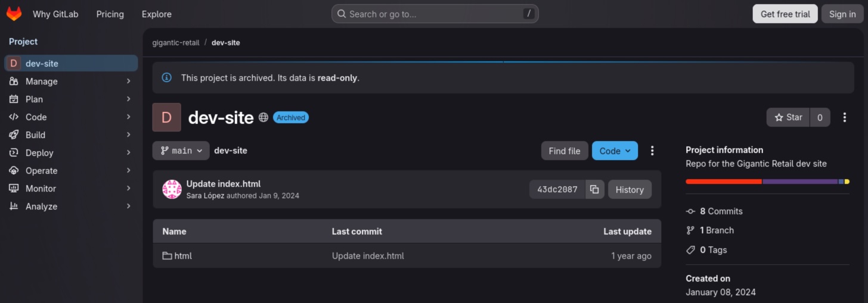This screenshot has width=868, height=303.
Task: Open the Update index.html commit title link
Action: tap(224, 184)
